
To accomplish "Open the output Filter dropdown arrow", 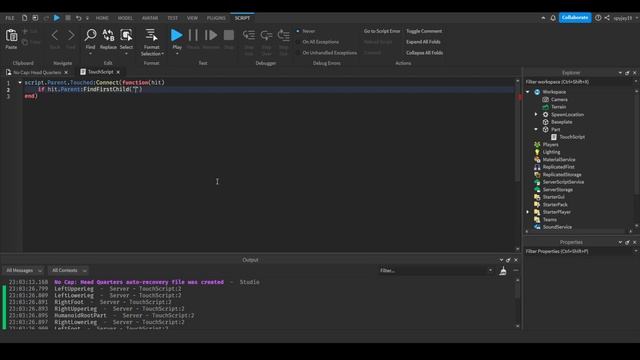I will [x=490, y=271].
